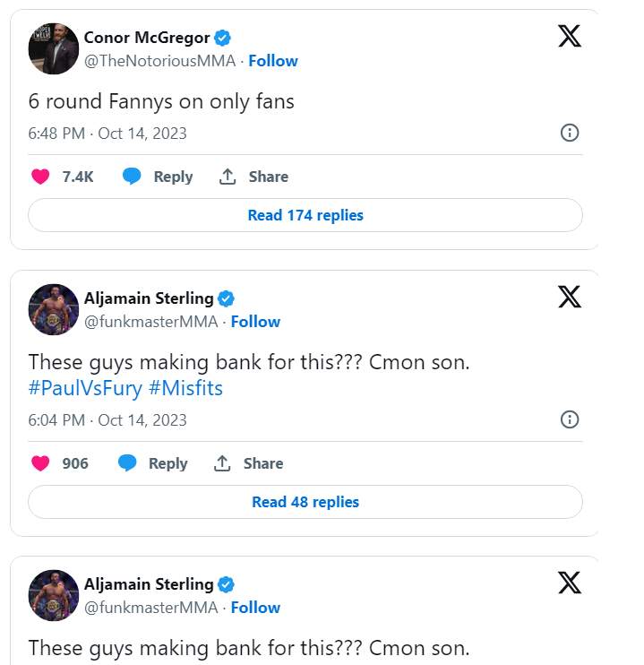Click the reply bubble on McGregor's tweet
The height and width of the screenshot is (665, 644).
(133, 177)
